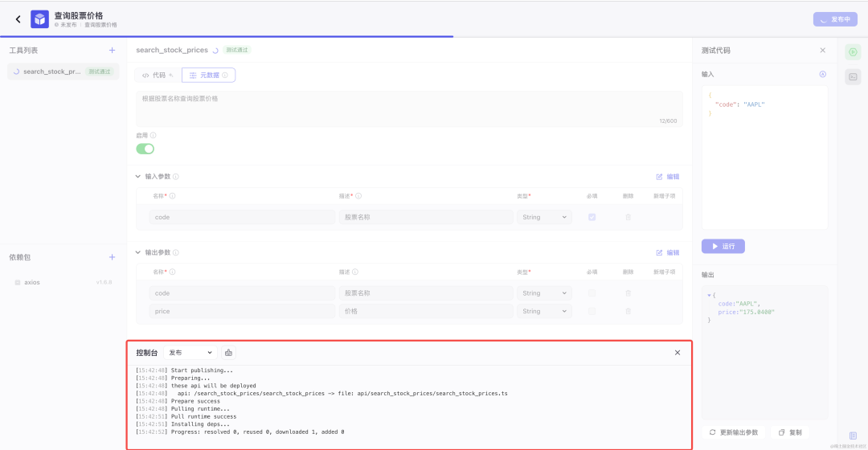This screenshot has height=450, width=868.
Task: Click info icon next to 启用
Action: (154, 135)
